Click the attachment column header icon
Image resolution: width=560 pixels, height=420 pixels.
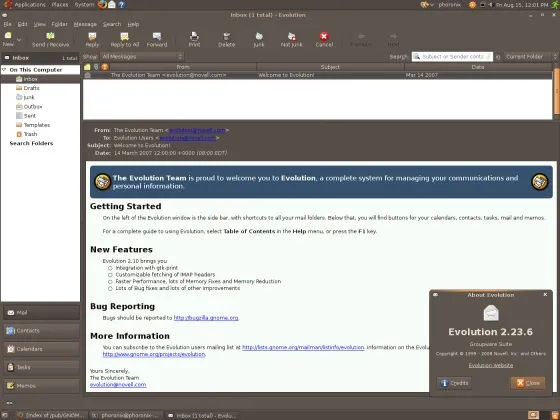[x=96, y=67]
